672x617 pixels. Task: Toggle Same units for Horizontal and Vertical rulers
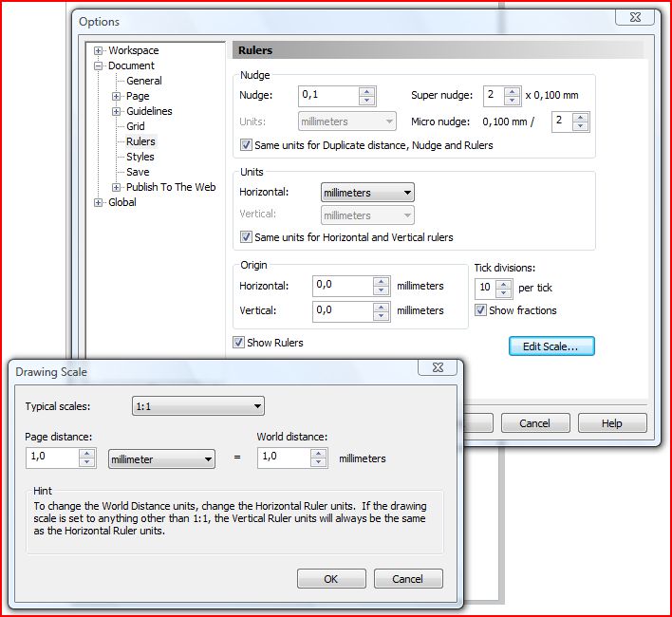point(246,237)
